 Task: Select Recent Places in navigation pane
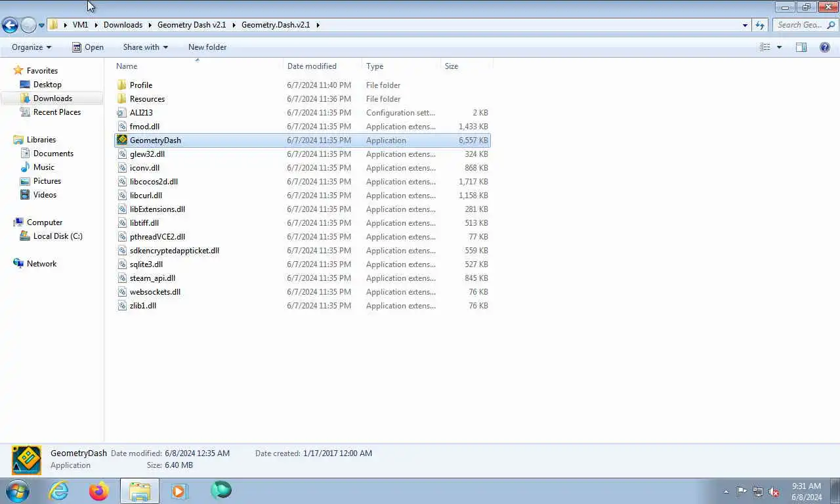point(57,112)
